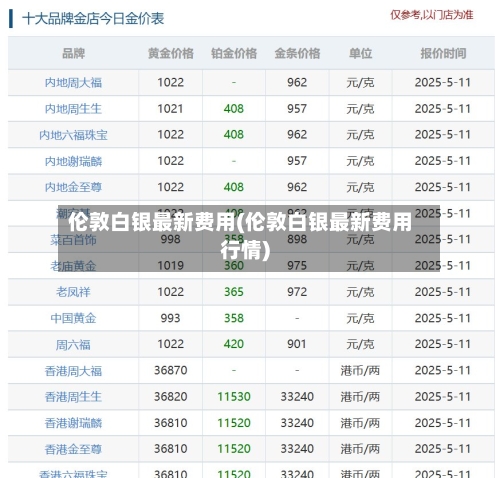Select gold price 36810 in 香港谢瑞麟 row
This screenshot has height=478, width=500.
click(x=171, y=423)
